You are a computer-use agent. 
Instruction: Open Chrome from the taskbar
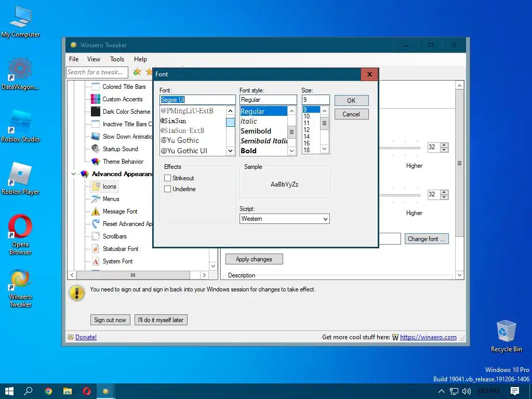(x=48, y=391)
